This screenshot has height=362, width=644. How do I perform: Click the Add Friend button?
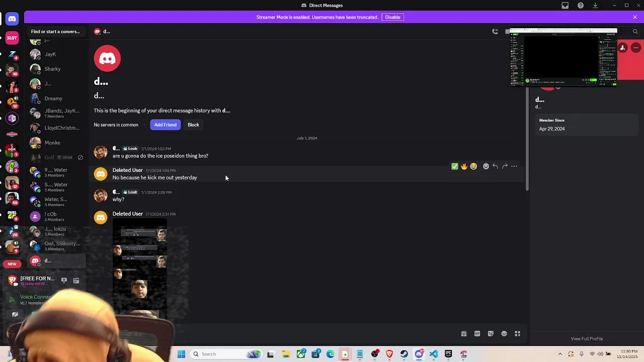click(x=166, y=125)
